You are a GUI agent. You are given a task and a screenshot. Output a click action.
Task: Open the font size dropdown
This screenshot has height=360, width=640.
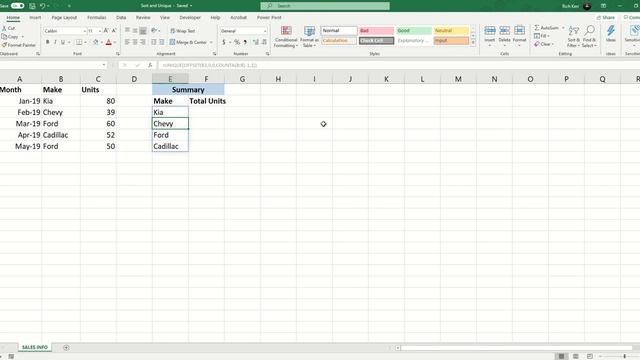(100, 31)
